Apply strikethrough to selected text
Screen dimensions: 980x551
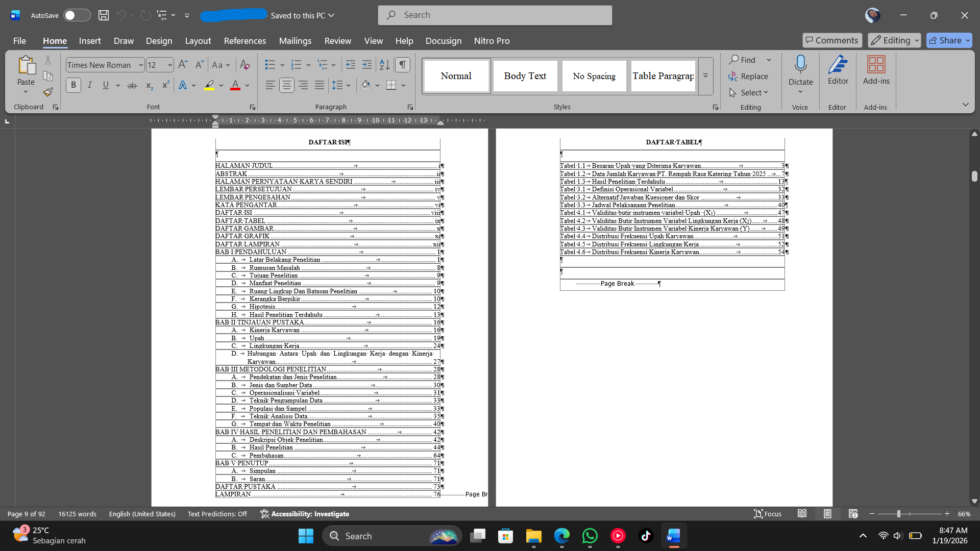tap(132, 85)
